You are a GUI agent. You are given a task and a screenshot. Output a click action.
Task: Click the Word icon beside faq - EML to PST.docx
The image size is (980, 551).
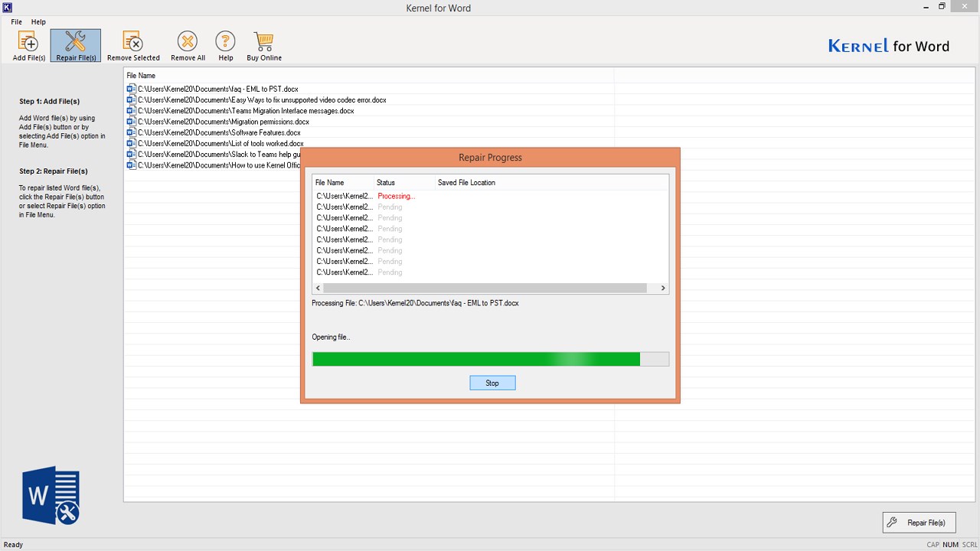pos(131,89)
